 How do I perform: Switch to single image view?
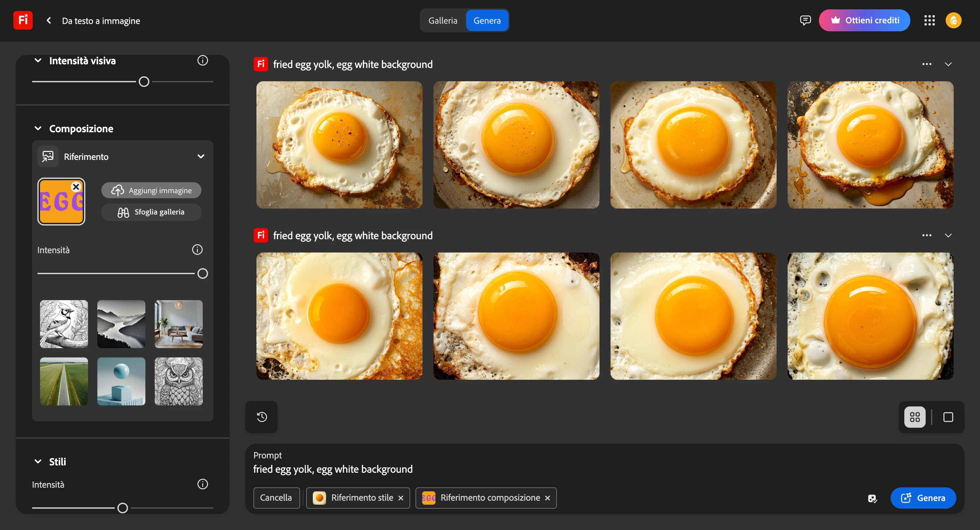[x=948, y=417]
